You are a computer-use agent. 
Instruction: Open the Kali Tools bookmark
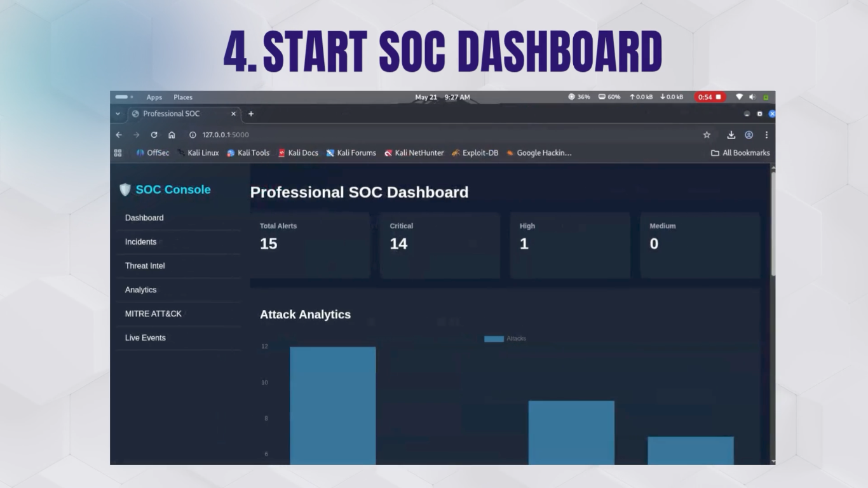coord(248,152)
